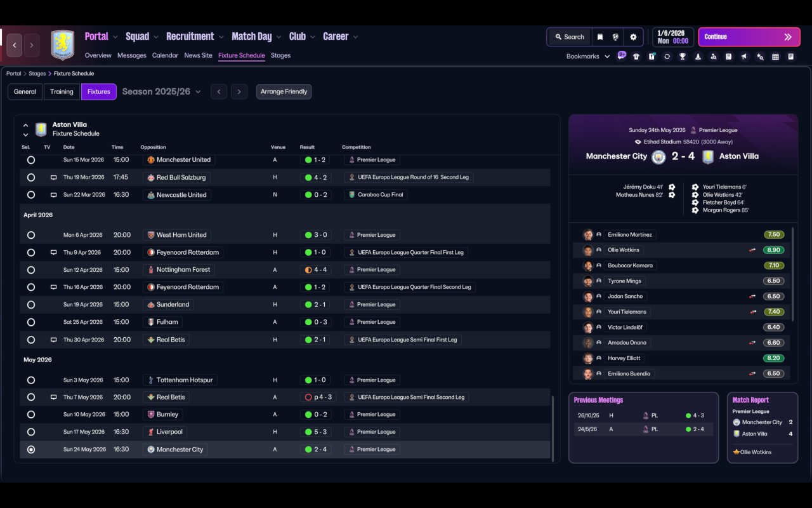Viewport: 812px width, 508px height.
Task: Click the person search icon in bookmarks bar
Action: 714,57
